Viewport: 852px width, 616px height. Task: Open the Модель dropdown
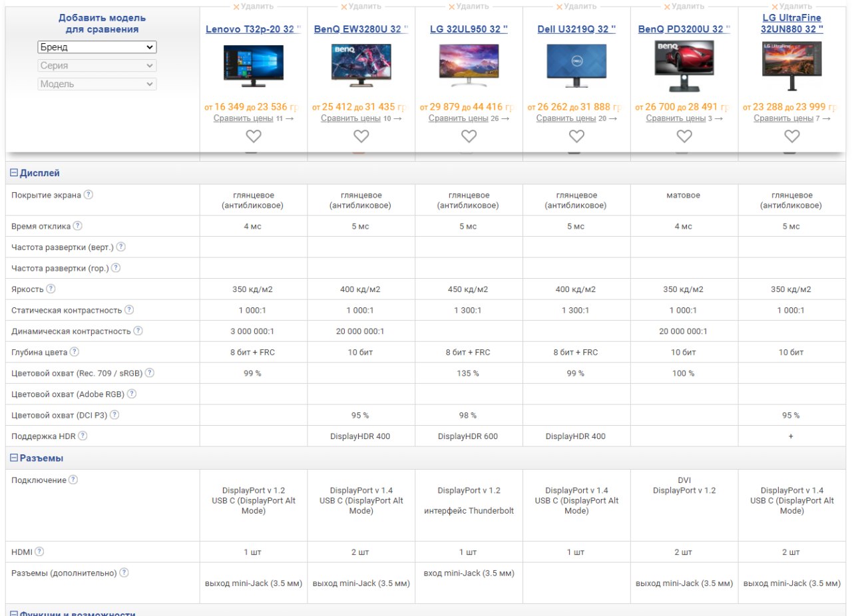[97, 84]
